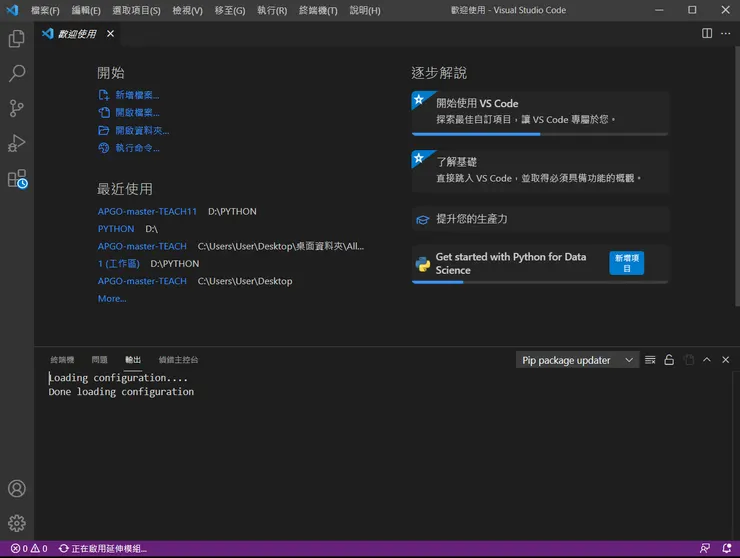Click the 正在啟用延伸模組 status item

(102, 549)
